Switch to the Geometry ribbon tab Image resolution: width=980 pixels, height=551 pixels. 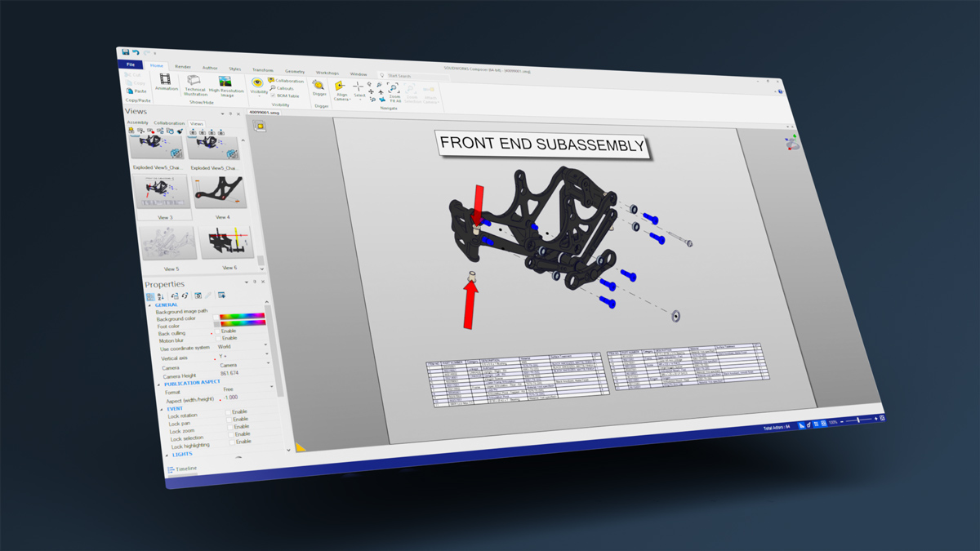(294, 71)
